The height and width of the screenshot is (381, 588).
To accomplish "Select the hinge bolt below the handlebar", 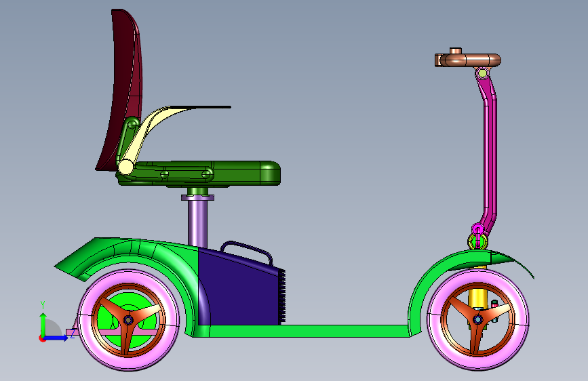I will (482, 73).
